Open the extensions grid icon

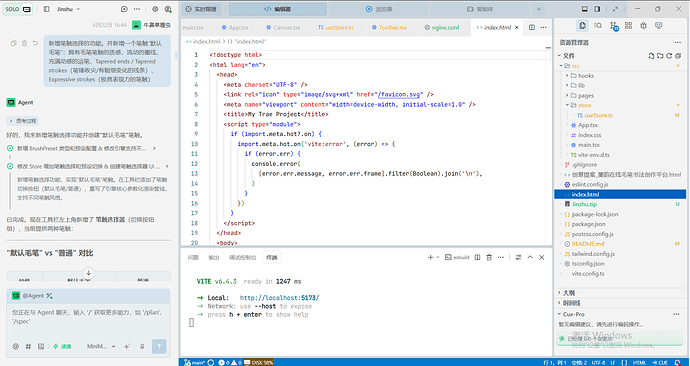point(628,26)
